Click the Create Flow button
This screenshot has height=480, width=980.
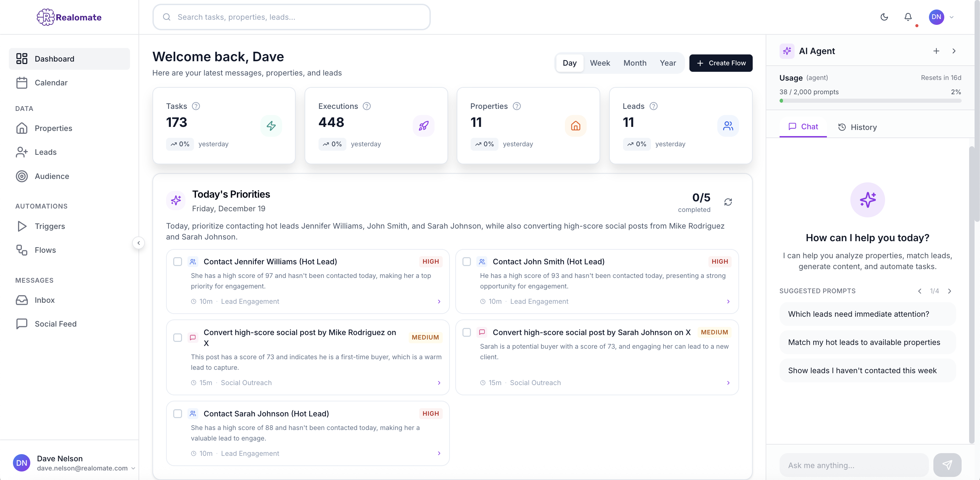(x=721, y=63)
